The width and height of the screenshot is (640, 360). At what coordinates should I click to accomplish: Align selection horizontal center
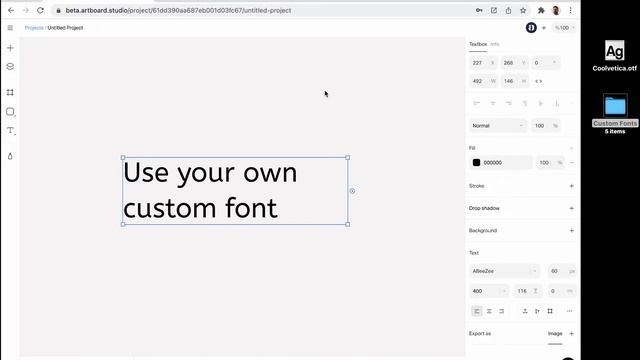click(x=493, y=104)
